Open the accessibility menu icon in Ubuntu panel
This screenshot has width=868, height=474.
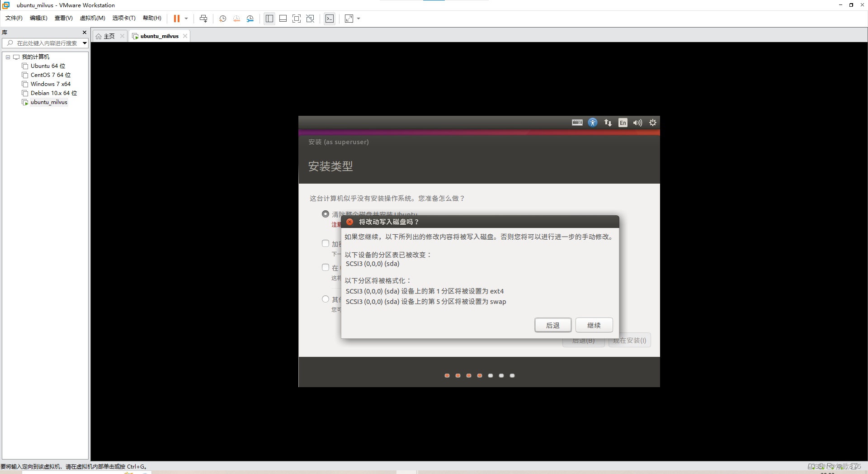(x=593, y=123)
